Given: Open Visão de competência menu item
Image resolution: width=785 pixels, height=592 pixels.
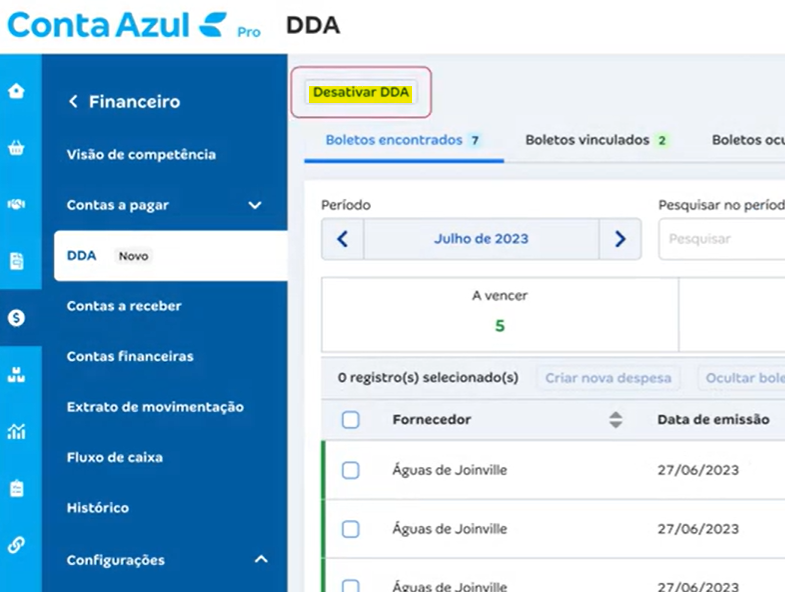Looking at the screenshot, I should point(141,155).
